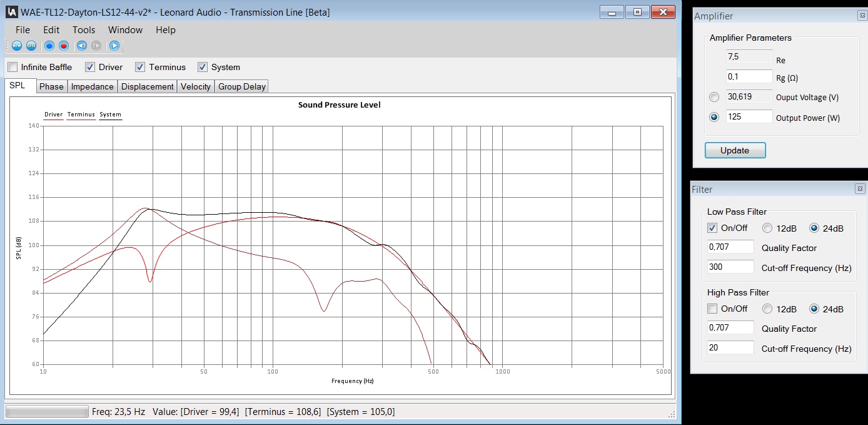Minimize the Leonard Audio window
Image resolution: width=868 pixels, height=425 pixels.
point(612,12)
